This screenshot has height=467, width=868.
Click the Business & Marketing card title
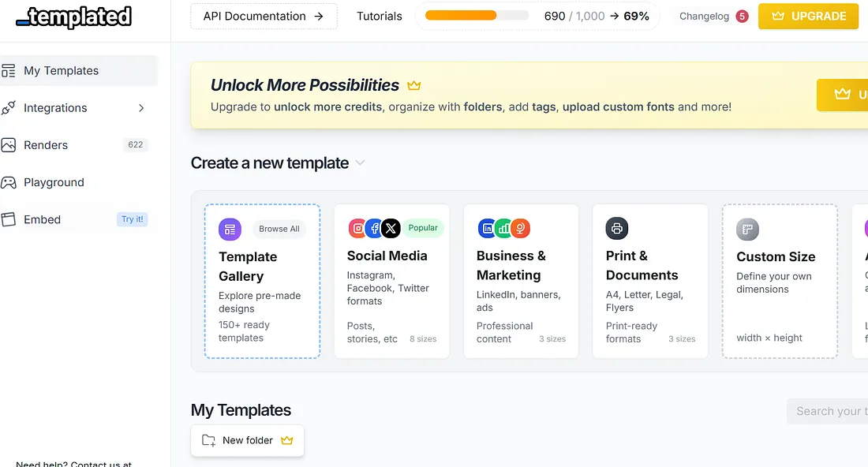coord(511,266)
